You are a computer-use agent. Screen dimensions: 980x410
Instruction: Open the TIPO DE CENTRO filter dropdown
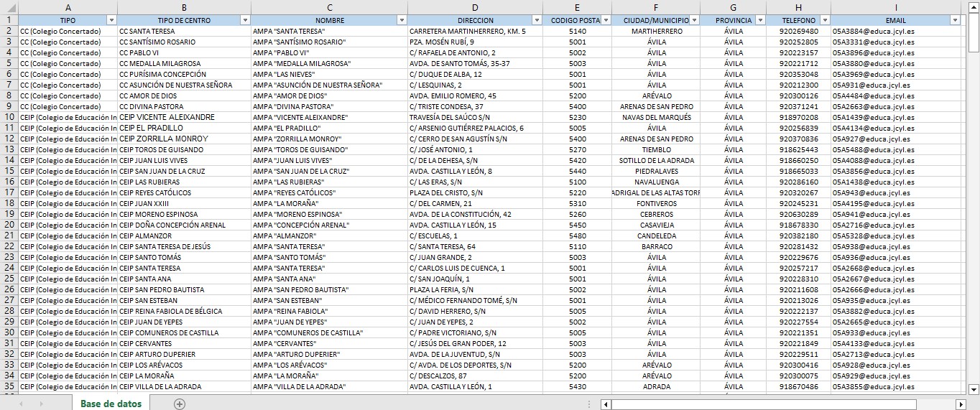coord(245,21)
